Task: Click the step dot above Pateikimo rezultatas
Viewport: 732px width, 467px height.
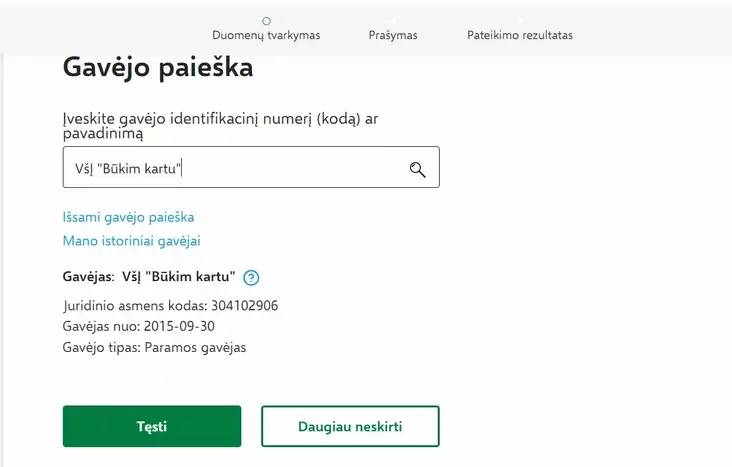Action: coord(519,20)
